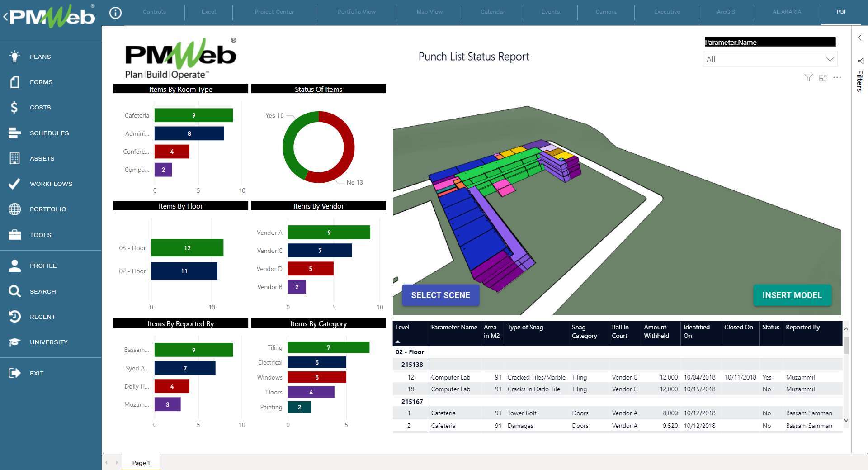Click the SELECT SCENE button
868x470 pixels.
(440, 295)
